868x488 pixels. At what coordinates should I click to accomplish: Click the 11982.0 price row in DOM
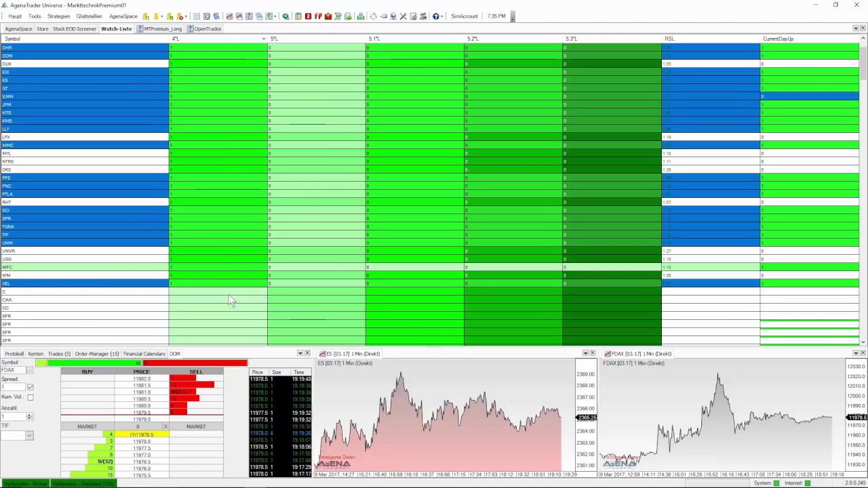pos(142,379)
